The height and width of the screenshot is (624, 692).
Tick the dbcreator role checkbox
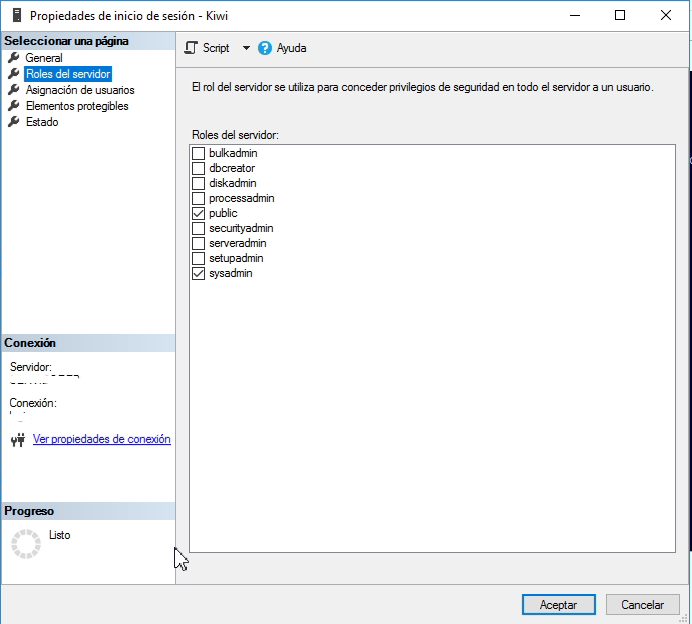(x=198, y=168)
